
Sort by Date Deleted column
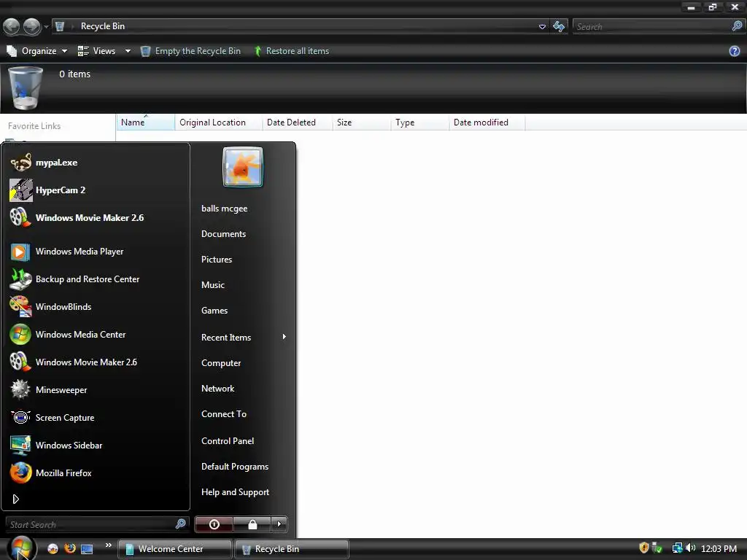click(298, 122)
